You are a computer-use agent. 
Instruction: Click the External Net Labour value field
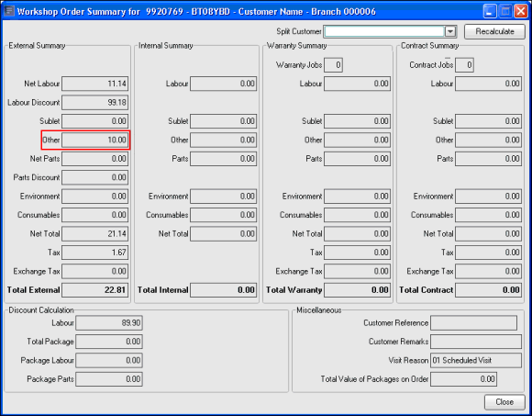click(x=95, y=84)
